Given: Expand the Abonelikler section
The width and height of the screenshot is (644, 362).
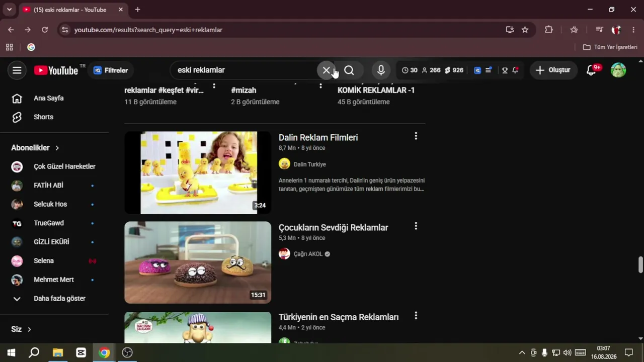Looking at the screenshot, I should tap(35, 148).
